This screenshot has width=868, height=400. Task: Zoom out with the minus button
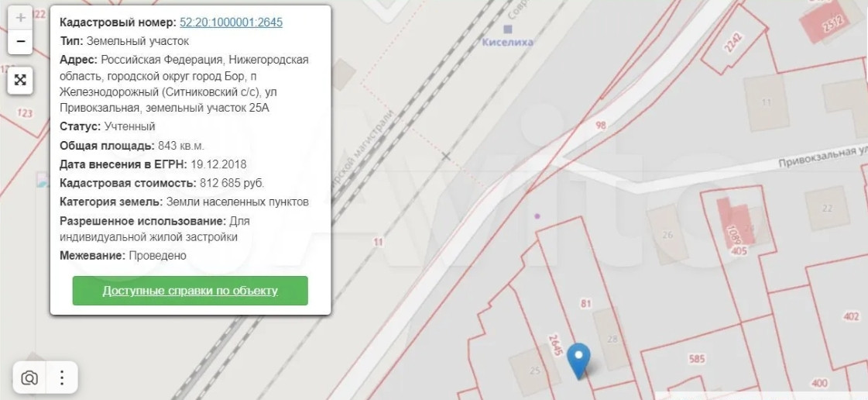click(21, 42)
